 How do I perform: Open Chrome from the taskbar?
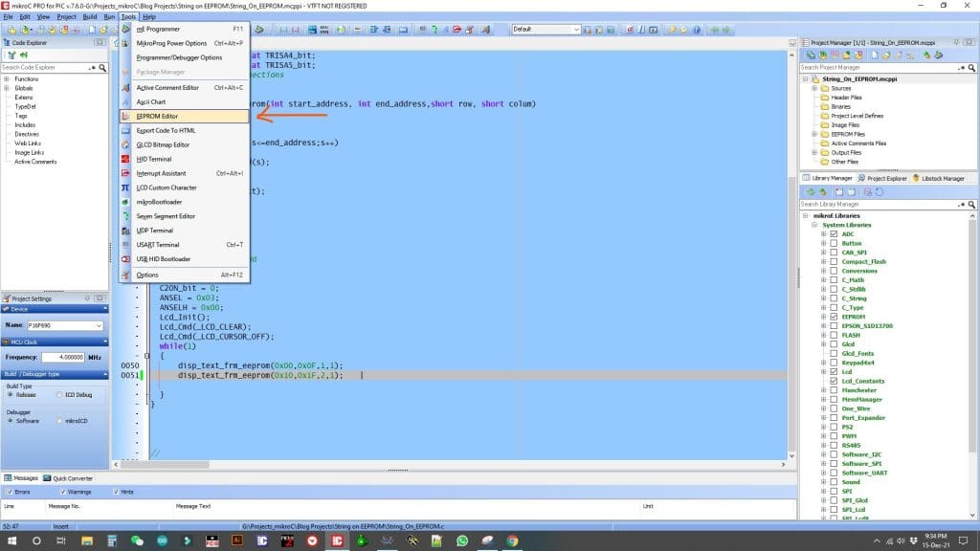tap(513, 541)
